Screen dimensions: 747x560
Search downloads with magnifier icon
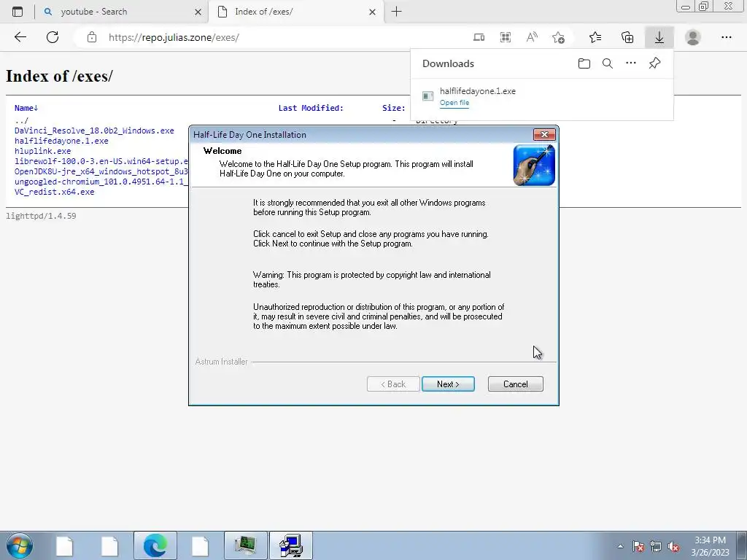click(608, 63)
